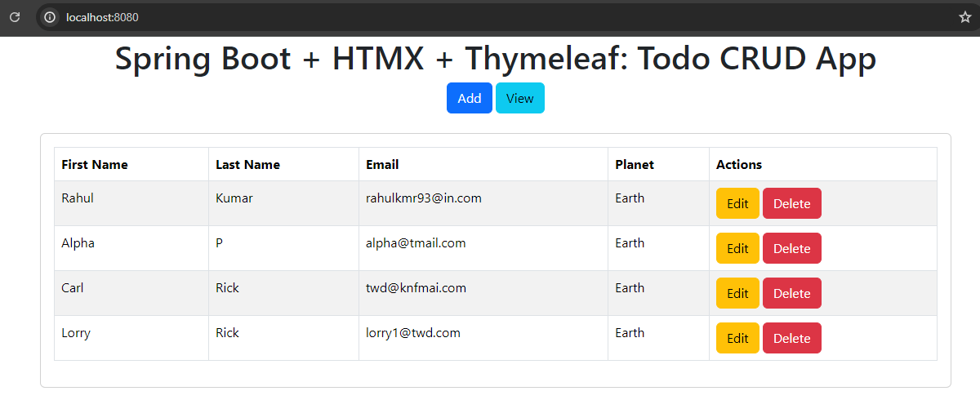Reload the page with the refresh icon
This screenshot has width=980, height=400.
(15, 16)
